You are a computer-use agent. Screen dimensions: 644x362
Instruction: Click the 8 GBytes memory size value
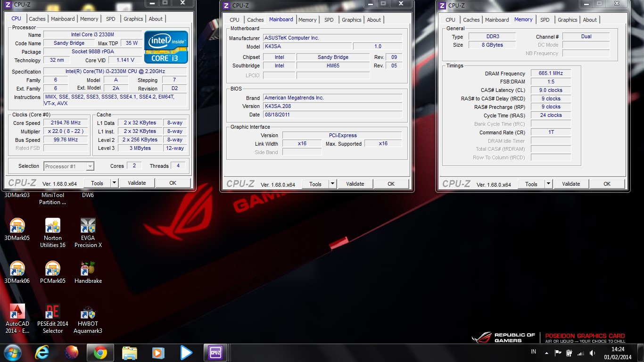click(491, 45)
